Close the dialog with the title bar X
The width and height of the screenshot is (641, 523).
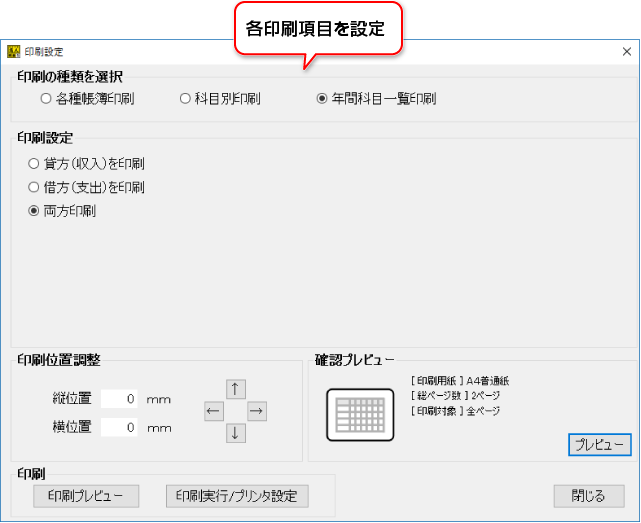pos(625,50)
